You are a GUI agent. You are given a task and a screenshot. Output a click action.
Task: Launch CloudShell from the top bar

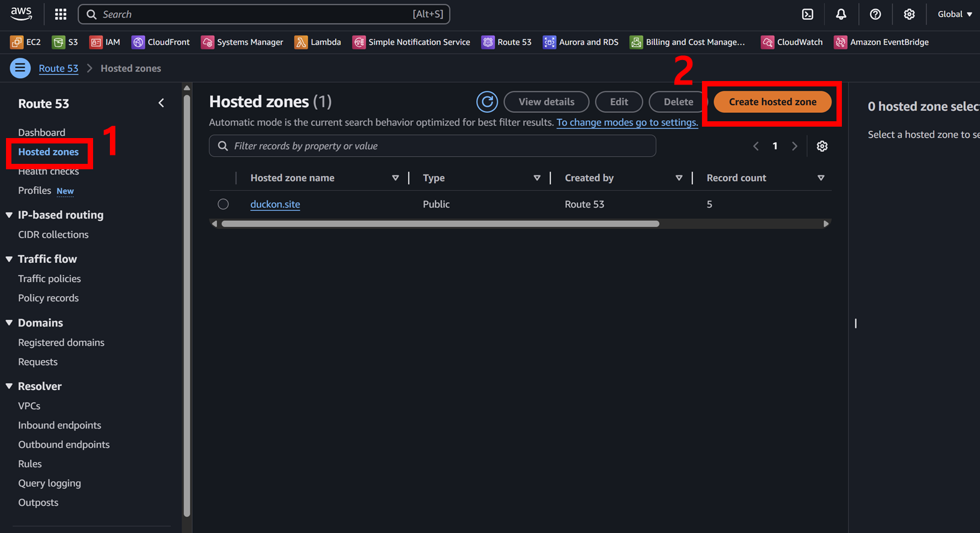808,14
